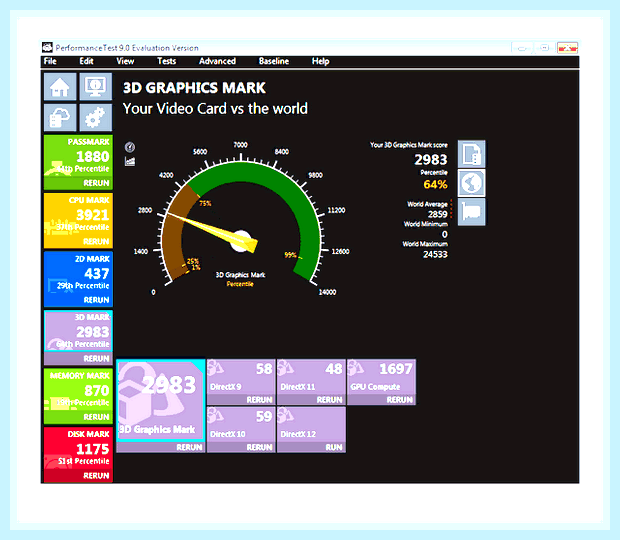Click the globe world comparison icon
The image size is (620, 540).
click(x=472, y=183)
